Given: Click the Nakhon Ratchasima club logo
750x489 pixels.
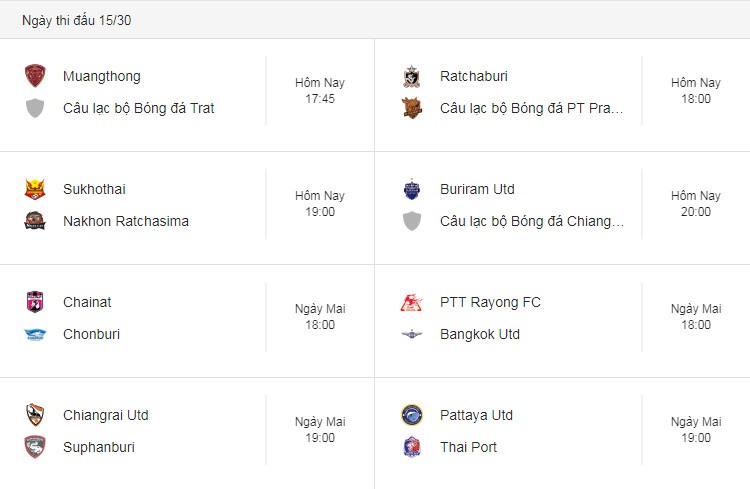Looking at the screenshot, I should pos(35,221).
